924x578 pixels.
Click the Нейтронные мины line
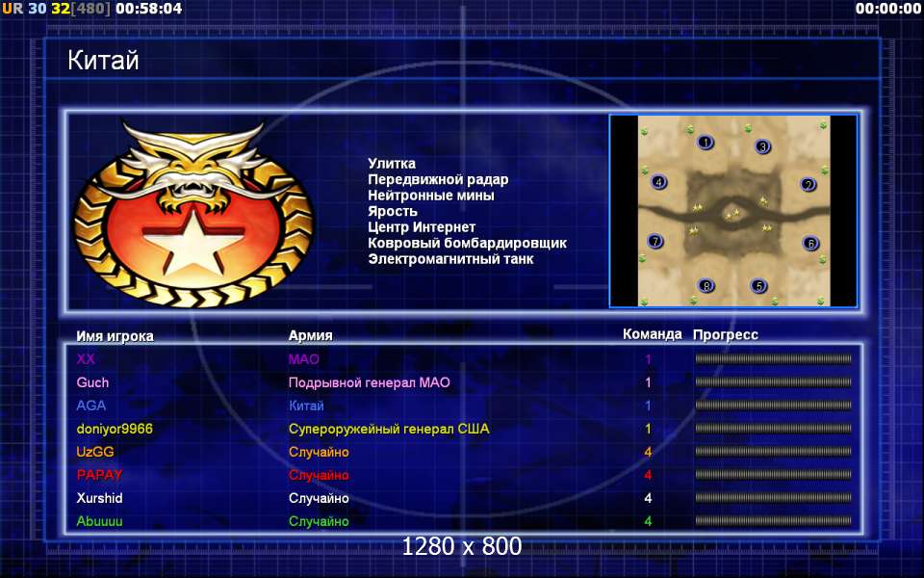431,196
